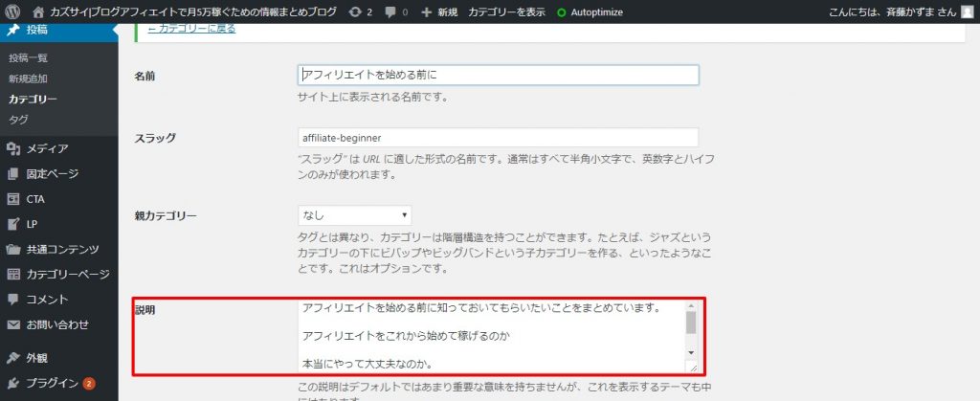Click こんにちは、斉藤かずま さん account link

893,11
